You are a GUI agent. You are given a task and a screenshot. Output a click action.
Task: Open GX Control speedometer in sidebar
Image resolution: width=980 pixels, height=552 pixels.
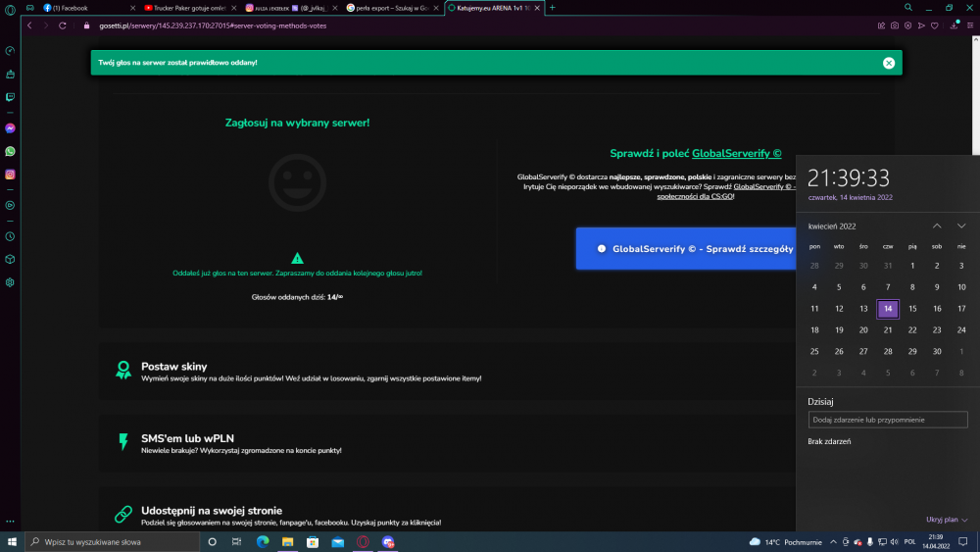10,51
